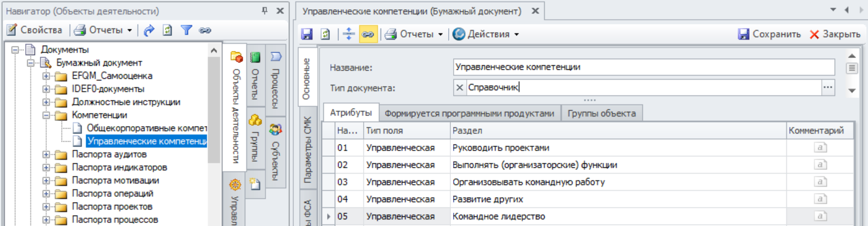This screenshot has width=868, height=226.
Task: Click the Сохранить button
Action: pyautogui.click(x=769, y=34)
